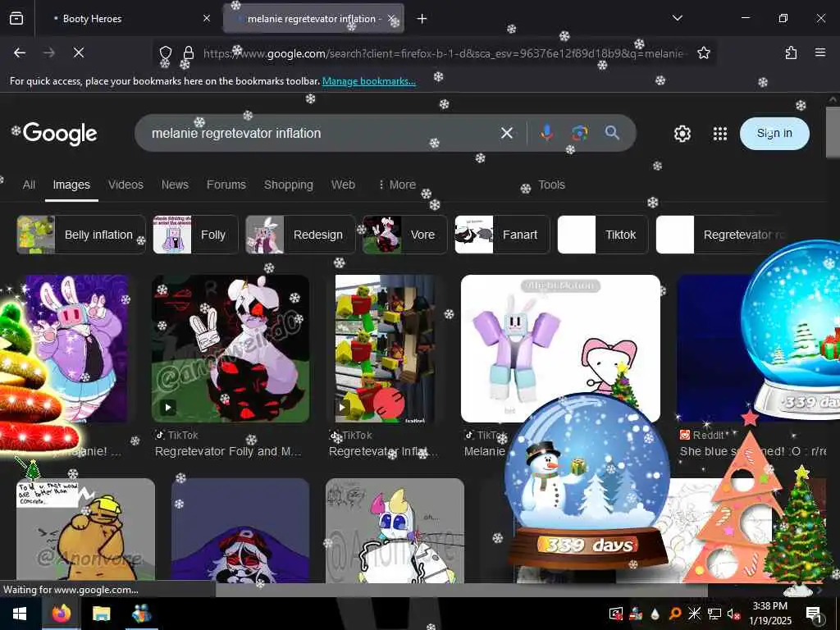
Task: Open the Google apps grid
Action: coord(720,134)
